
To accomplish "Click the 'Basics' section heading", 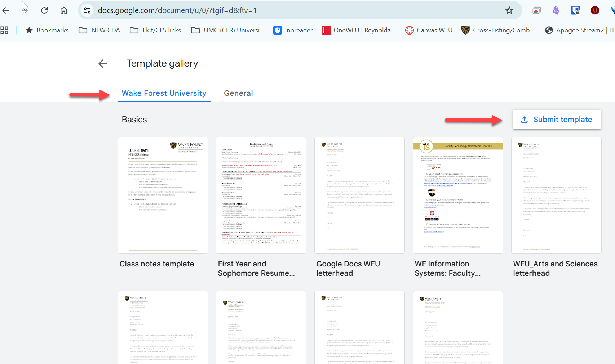I will click(x=134, y=120).
